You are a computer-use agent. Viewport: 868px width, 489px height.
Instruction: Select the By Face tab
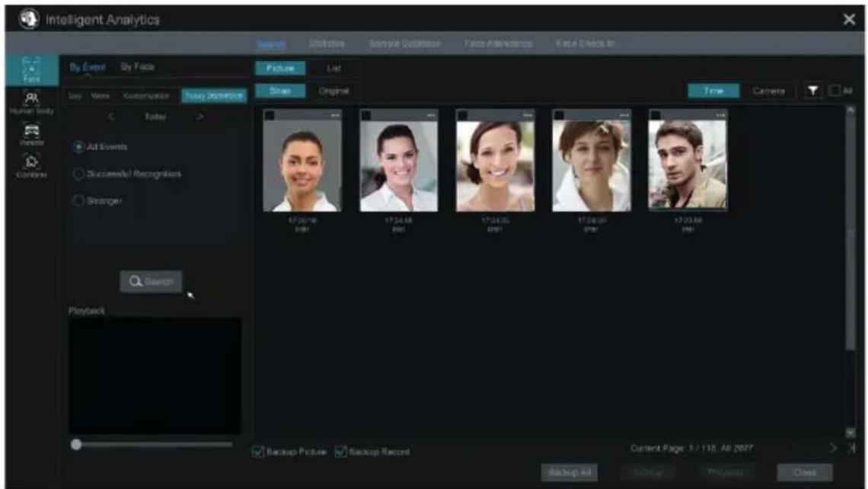(138, 67)
